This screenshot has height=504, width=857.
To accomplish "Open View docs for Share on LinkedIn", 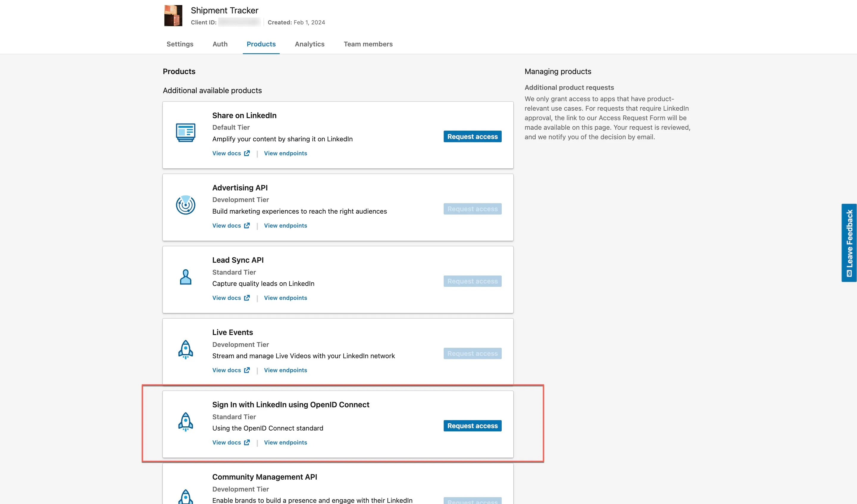I will coord(231,154).
